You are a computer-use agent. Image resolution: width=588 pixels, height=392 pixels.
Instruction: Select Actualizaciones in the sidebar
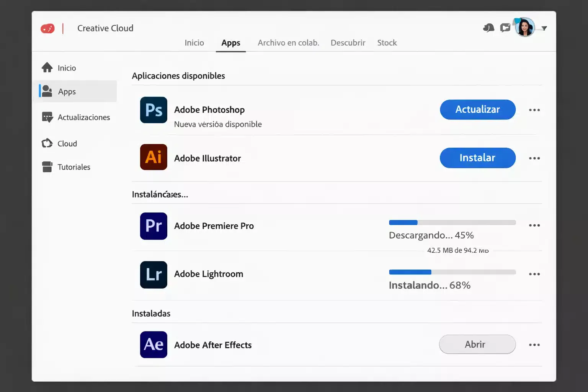point(83,117)
